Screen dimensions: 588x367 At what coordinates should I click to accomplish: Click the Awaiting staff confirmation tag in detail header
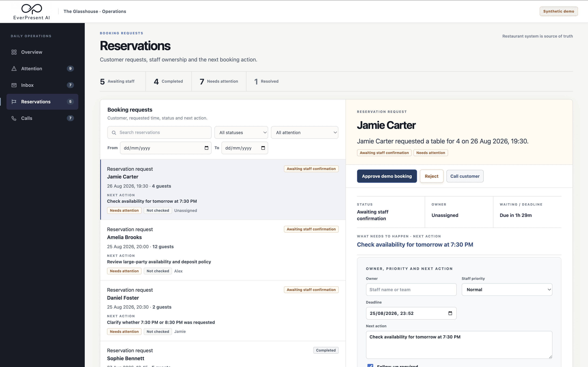pyautogui.click(x=384, y=153)
